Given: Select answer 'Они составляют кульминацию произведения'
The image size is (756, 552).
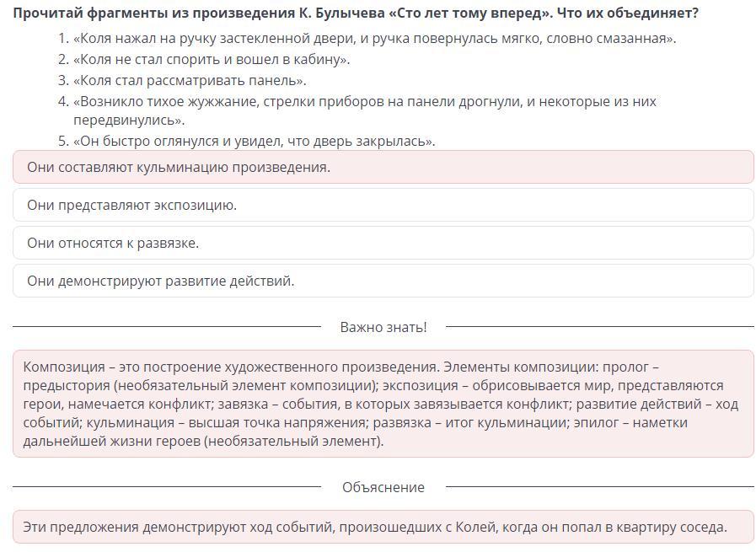Looking at the screenshot, I should pos(383,168).
